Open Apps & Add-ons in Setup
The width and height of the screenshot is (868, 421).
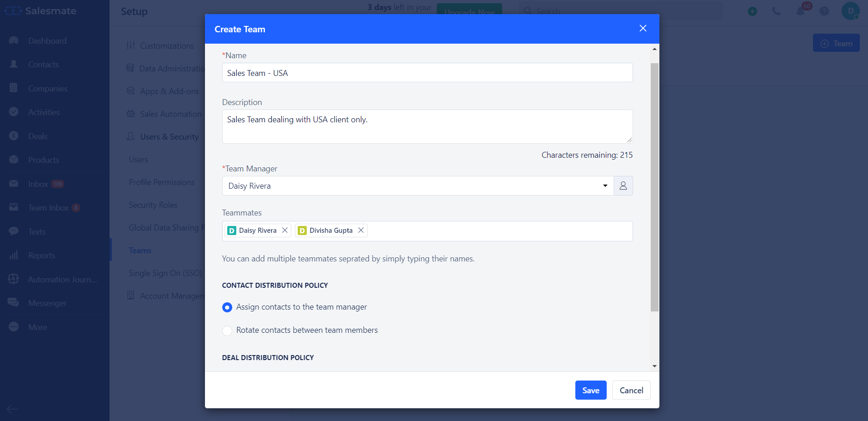click(x=169, y=91)
